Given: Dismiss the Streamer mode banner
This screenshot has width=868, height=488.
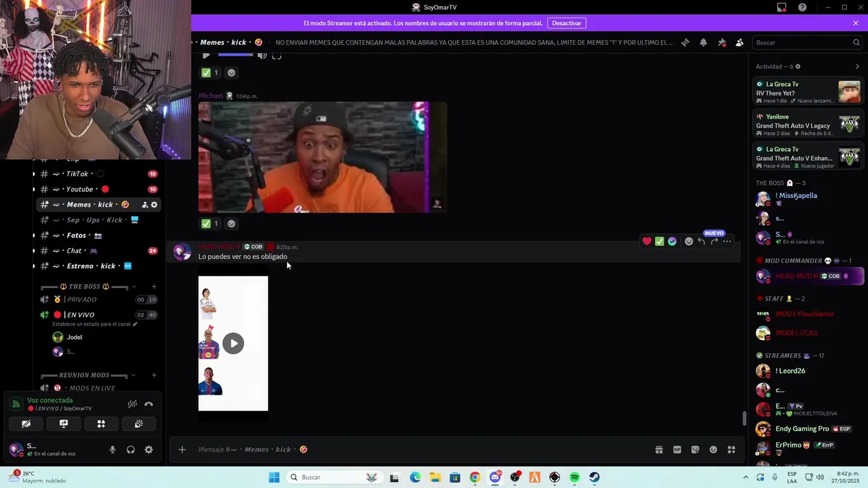Looking at the screenshot, I should point(856,23).
